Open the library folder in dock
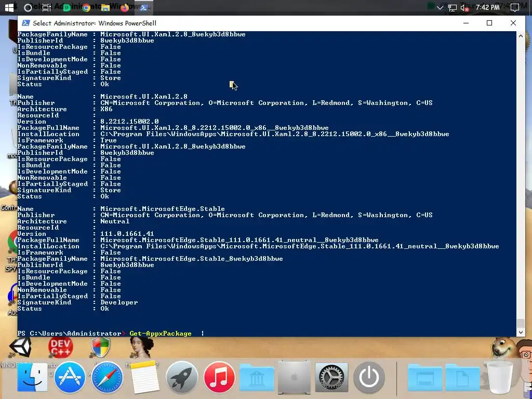 click(x=257, y=377)
